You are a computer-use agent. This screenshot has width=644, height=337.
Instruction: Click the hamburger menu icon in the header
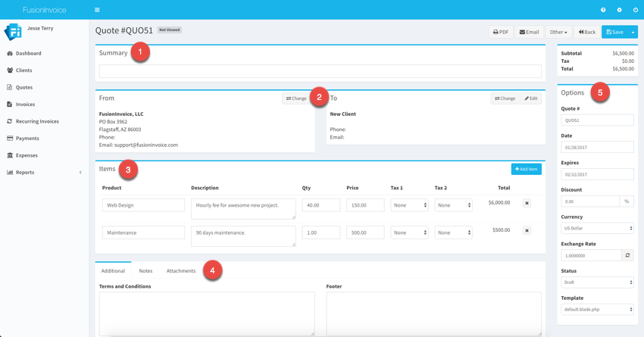tap(97, 10)
